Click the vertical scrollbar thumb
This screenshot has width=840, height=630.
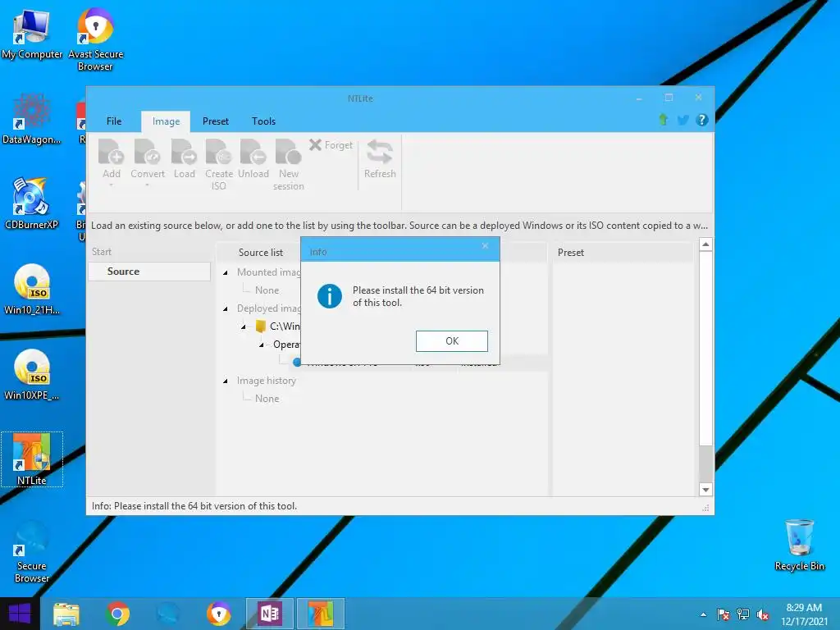point(705,348)
